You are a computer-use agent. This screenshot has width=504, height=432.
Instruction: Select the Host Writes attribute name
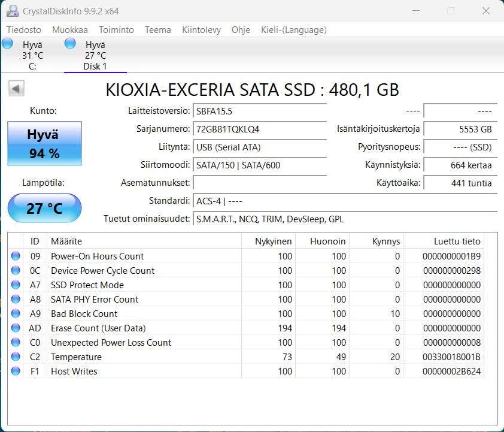(74, 371)
